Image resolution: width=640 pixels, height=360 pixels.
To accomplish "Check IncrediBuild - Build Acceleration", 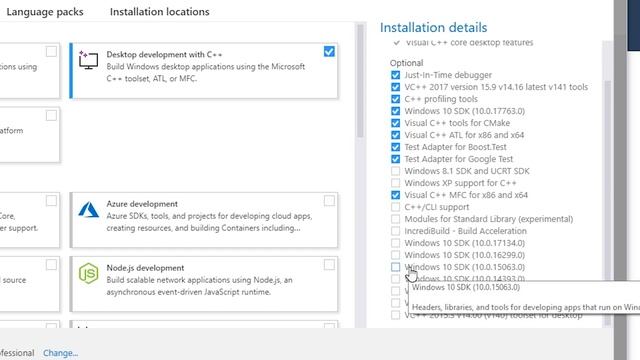I will (395, 231).
